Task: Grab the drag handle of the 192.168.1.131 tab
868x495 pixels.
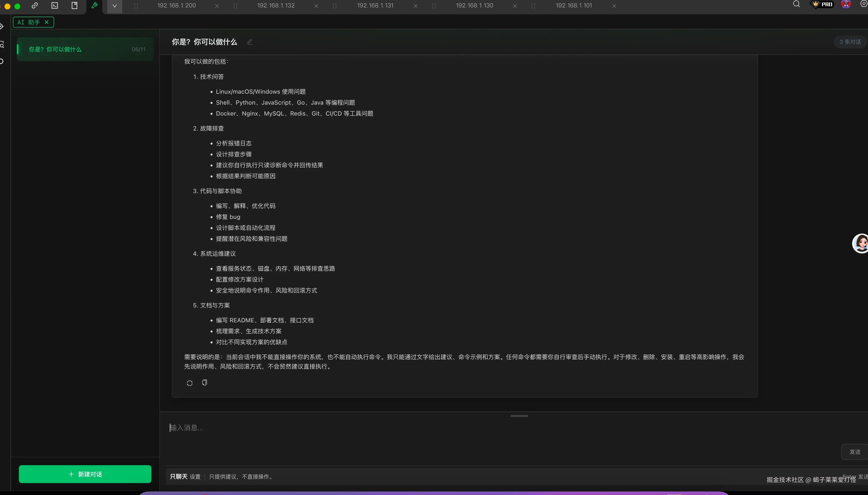Action: tap(334, 6)
